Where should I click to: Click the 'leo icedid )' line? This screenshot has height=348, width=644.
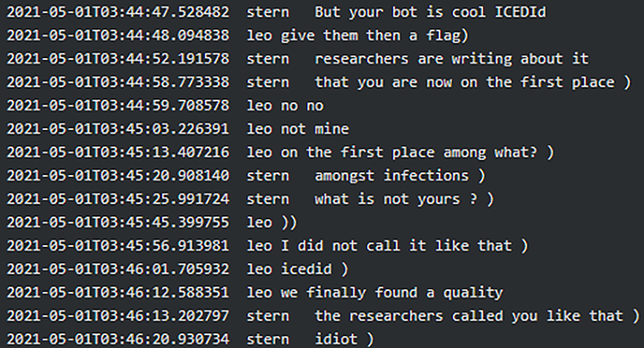[x=297, y=269]
